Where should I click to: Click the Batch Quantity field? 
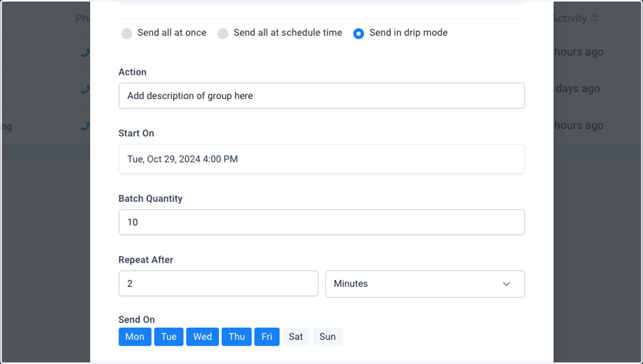click(x=322, y=222)
